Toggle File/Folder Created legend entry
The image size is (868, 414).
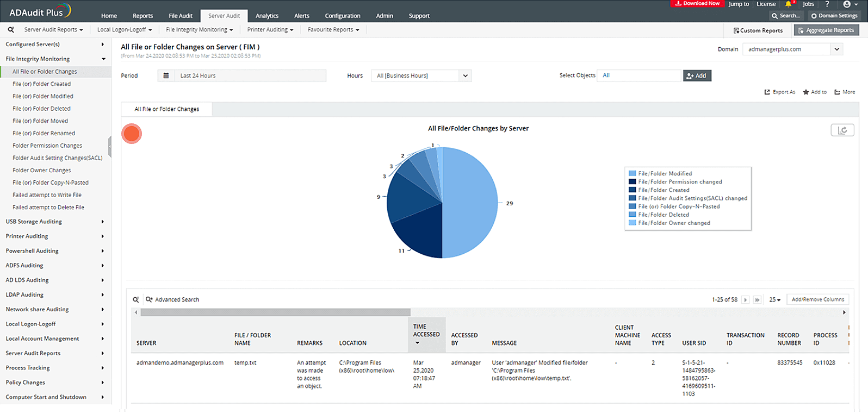[x=664, y=190]
